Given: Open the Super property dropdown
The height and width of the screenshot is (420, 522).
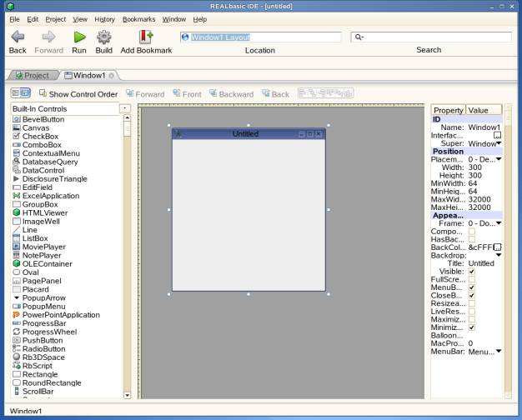Looking at the screenshot, I should (499, 143).
